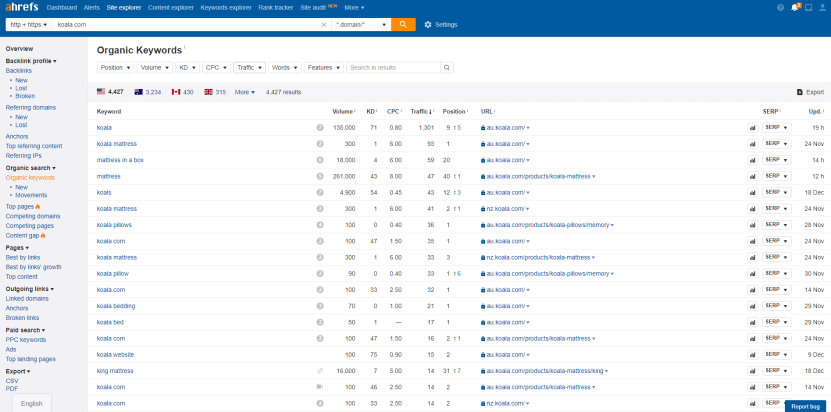
Task: Open the More menu in top navigation
Action: click(354, 7)
